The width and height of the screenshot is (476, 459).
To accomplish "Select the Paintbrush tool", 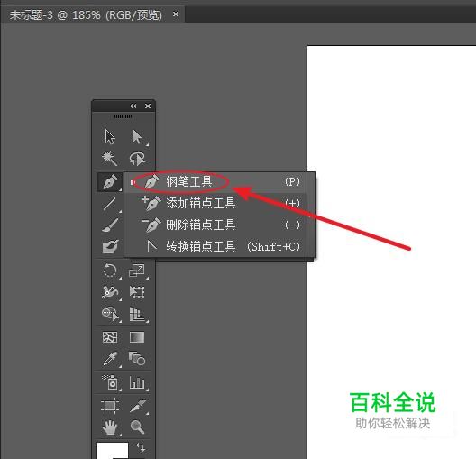I will pos(110,225).
